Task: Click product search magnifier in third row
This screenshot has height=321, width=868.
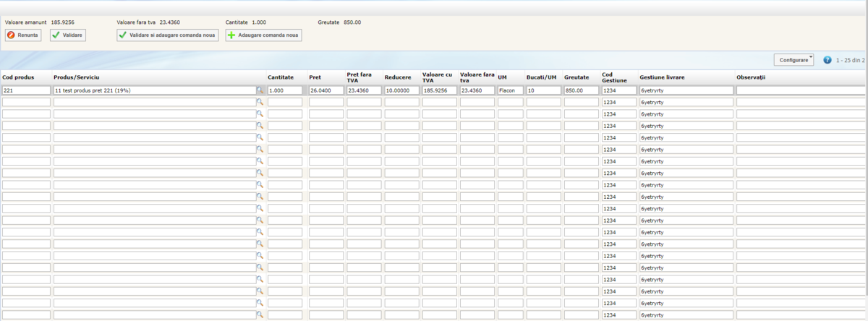Action: [x=260, y=114]
